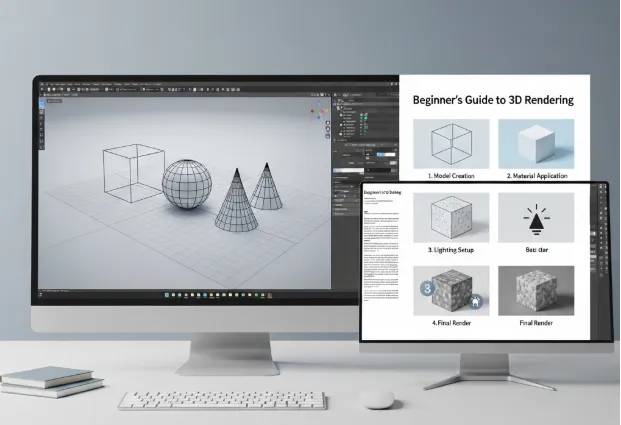Toggle the green icon in the second outliner row
This screenshot has width=621, height=425.
pos(364,119)
